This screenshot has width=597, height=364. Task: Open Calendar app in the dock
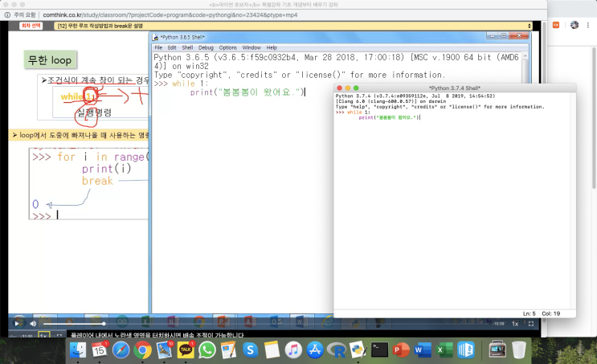pos(100,350)
